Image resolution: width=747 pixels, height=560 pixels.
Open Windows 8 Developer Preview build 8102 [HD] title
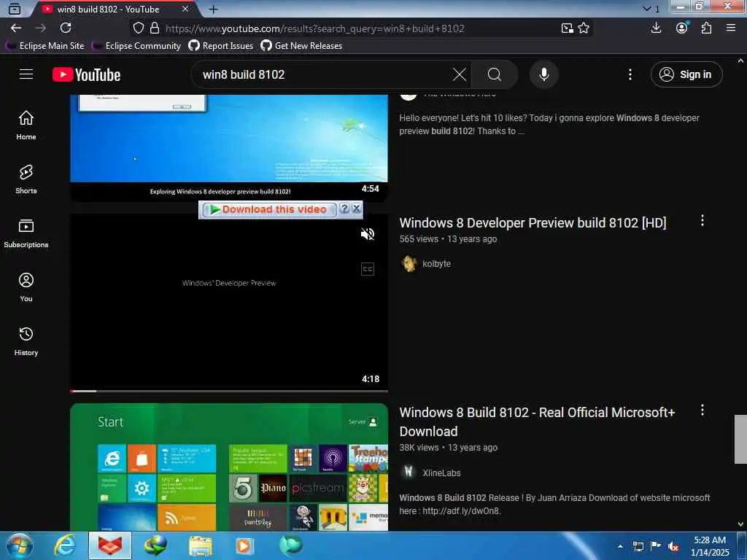(x=533, y=223)
